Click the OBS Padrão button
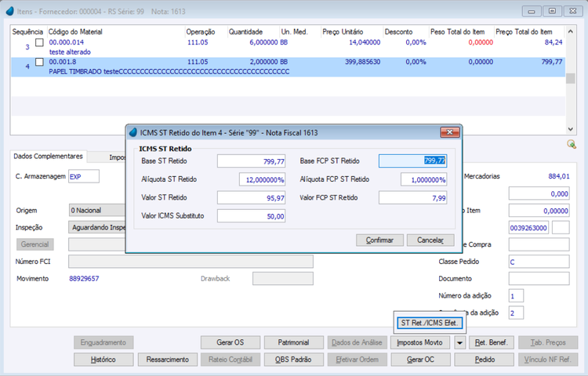This screenshot has height=376, width=588. (x=294, y=360)
